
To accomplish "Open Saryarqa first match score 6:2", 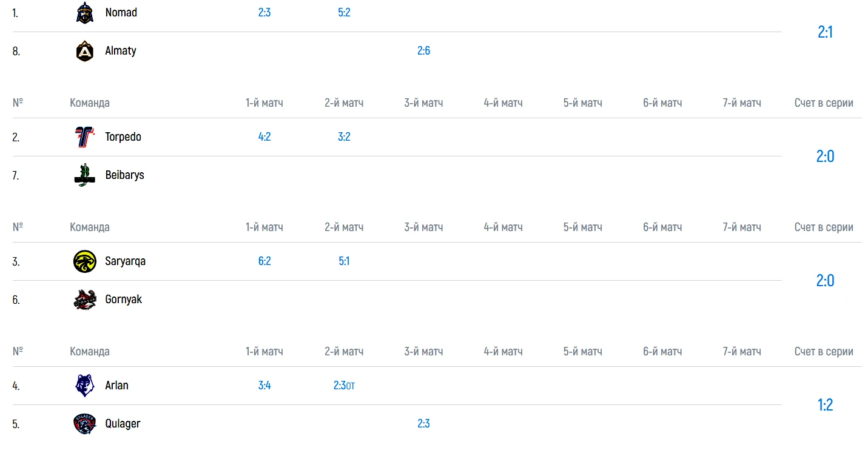I will (x=264, y=261).
